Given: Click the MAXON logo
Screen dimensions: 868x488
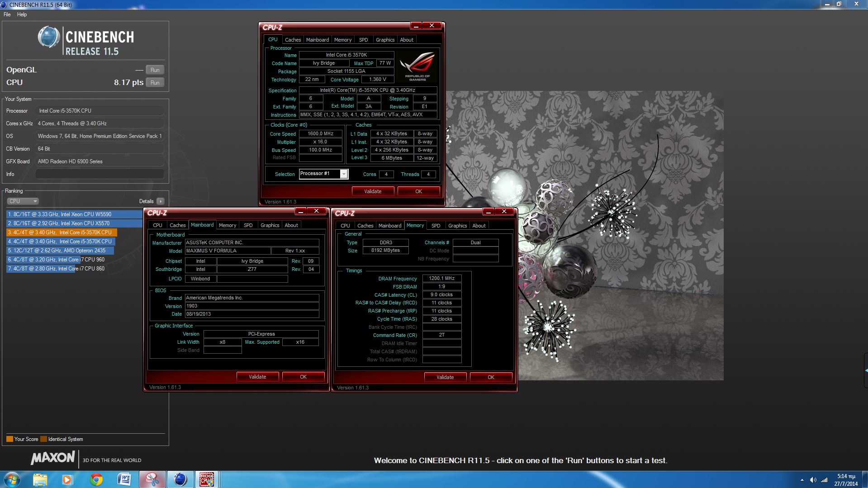Looking at the screenshot, I should pos(52,458).
